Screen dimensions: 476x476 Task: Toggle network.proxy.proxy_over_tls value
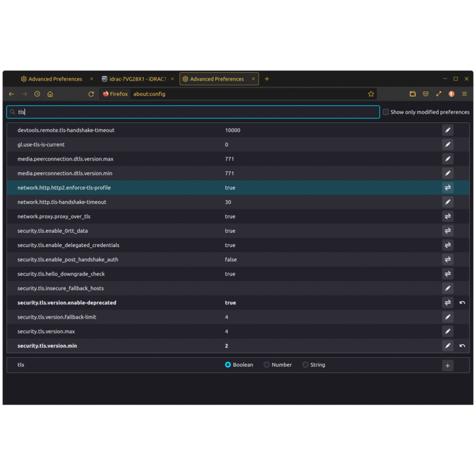coord(447,217)
